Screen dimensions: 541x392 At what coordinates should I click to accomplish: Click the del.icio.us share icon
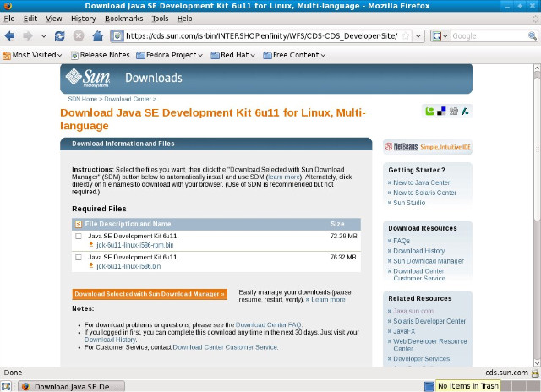(x=441, y=111)
